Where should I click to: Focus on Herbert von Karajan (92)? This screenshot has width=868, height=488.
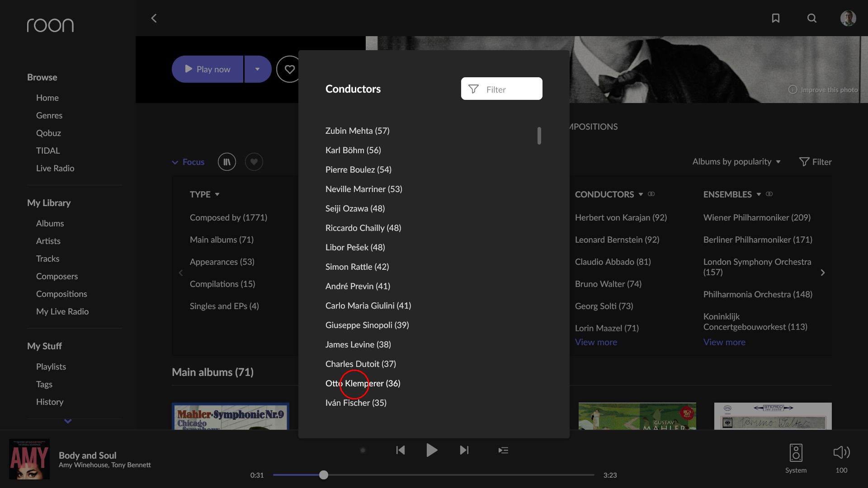[x=621, y=217]
